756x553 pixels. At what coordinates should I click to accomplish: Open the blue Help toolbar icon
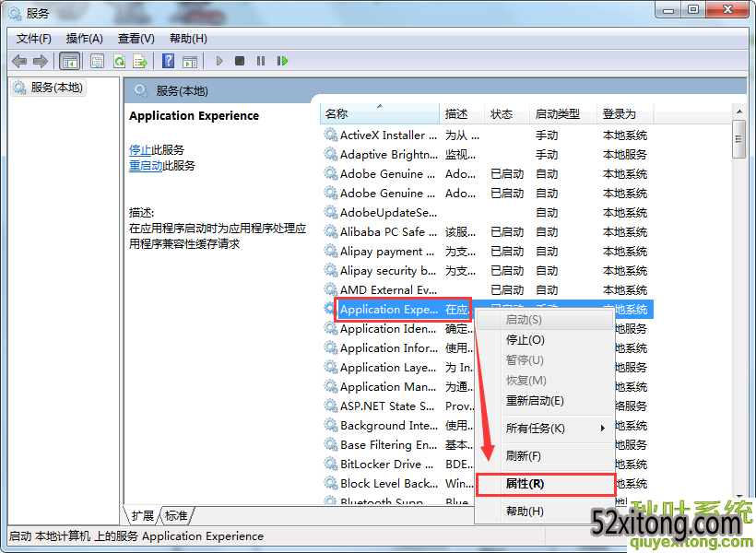tap(168, 61)
